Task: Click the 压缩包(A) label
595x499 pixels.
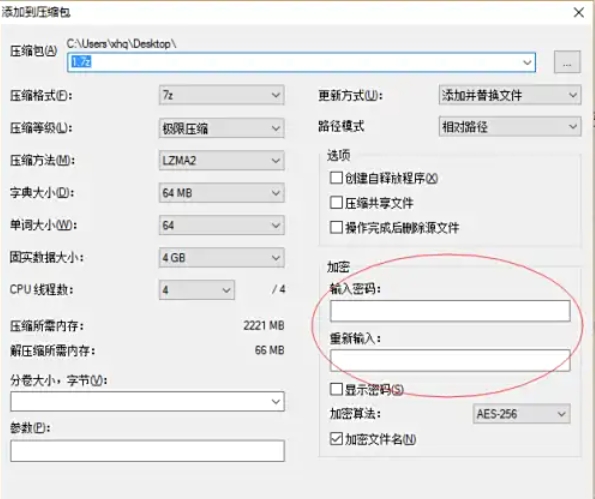Action: [x=33, y=50]
